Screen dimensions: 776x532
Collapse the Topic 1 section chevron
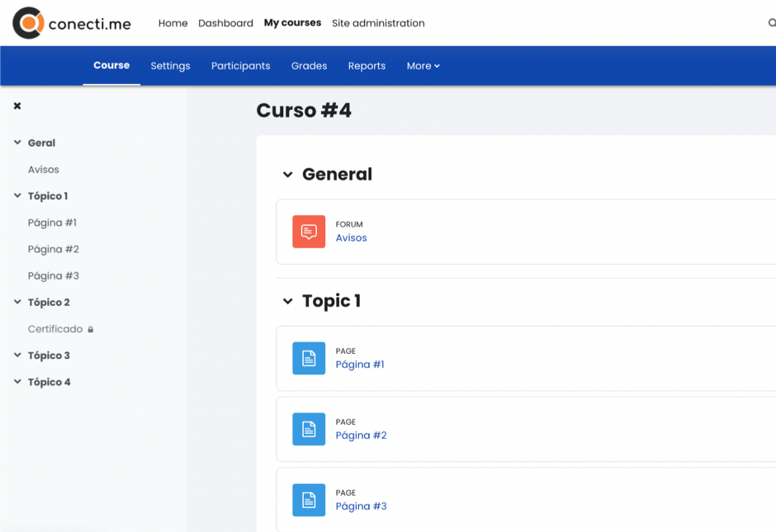pos(288,302)
